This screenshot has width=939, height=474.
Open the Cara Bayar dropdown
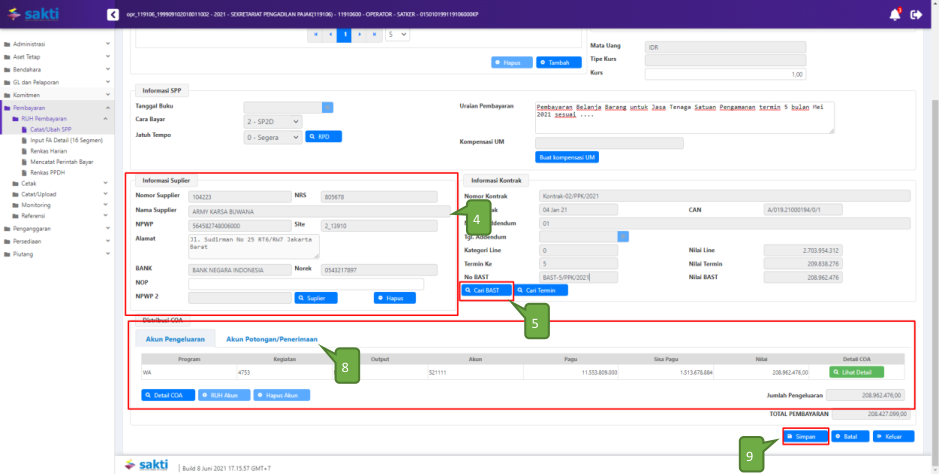pyautogui.click(x=272, y=121)
